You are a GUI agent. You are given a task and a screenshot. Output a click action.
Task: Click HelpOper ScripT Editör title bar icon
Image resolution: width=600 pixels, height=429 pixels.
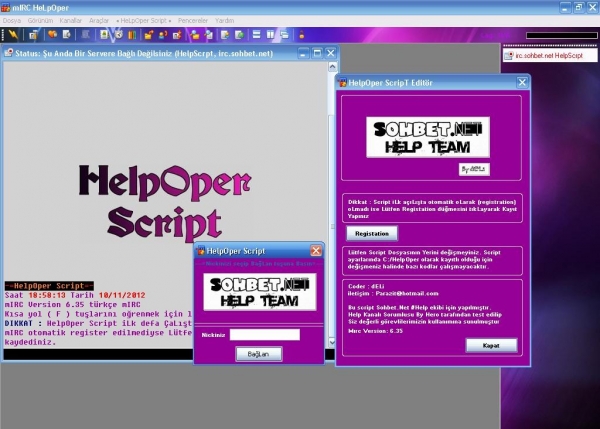342,82
